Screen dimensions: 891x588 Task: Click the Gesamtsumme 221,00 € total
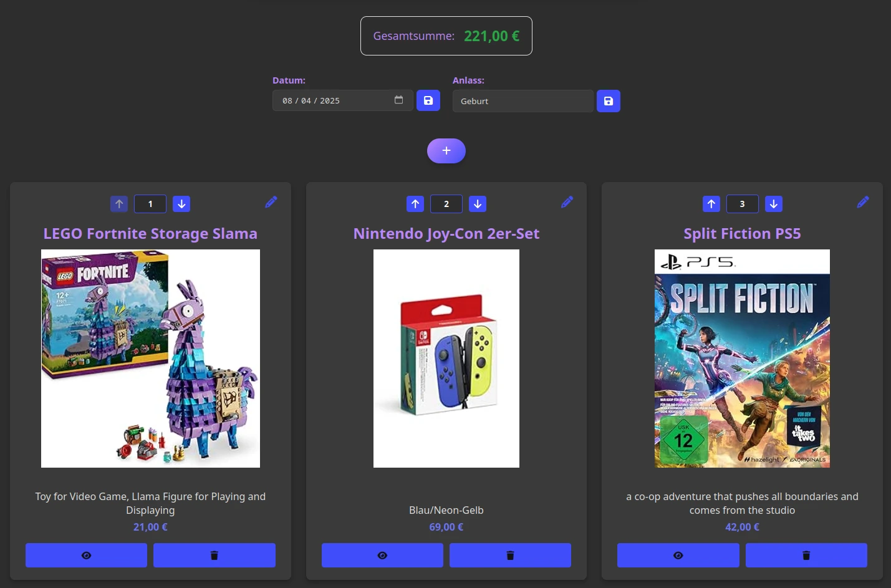pyautogui.click(x=446, y=36)
